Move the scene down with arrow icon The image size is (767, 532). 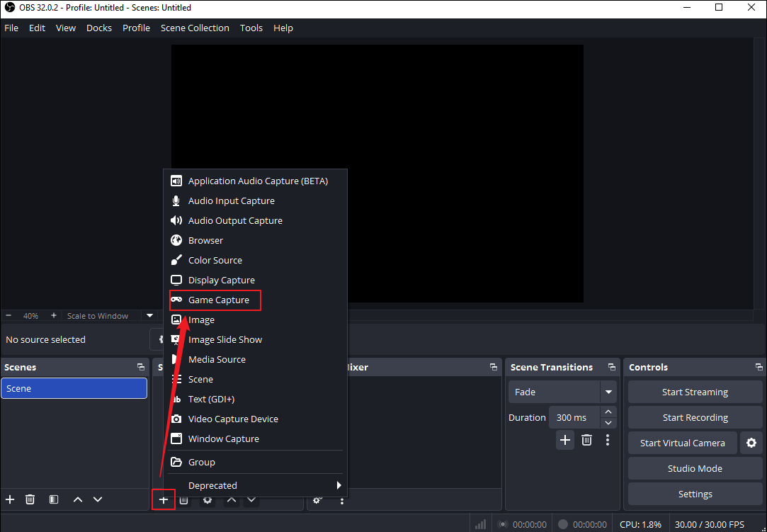[x=98, y=499]
